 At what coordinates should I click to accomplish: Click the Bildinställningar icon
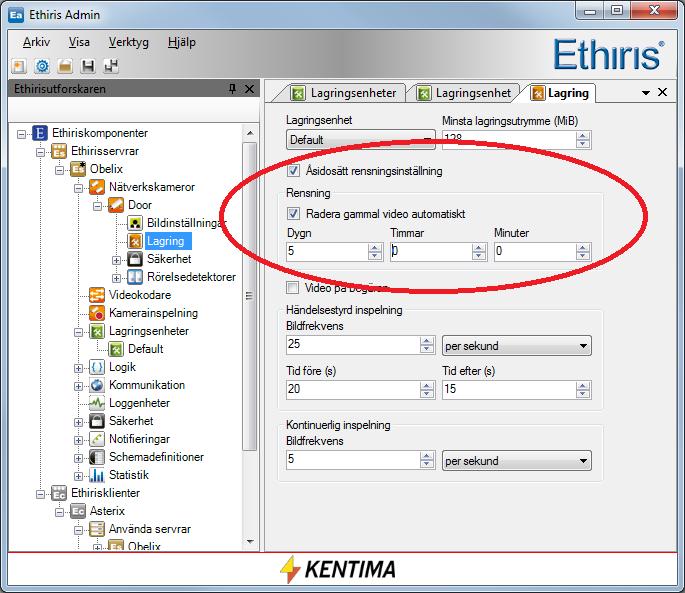pos(135,223)
